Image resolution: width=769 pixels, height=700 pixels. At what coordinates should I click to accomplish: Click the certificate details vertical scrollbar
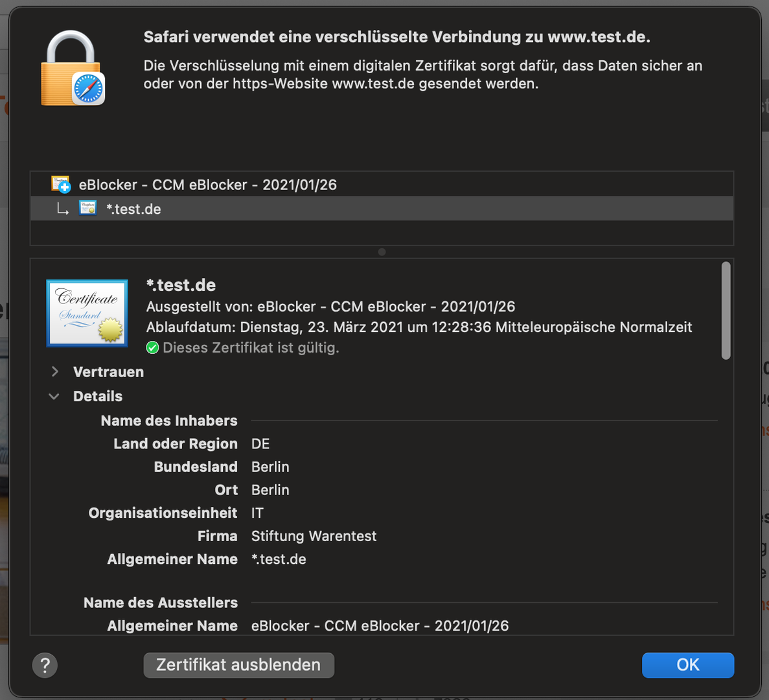[726, 310]
